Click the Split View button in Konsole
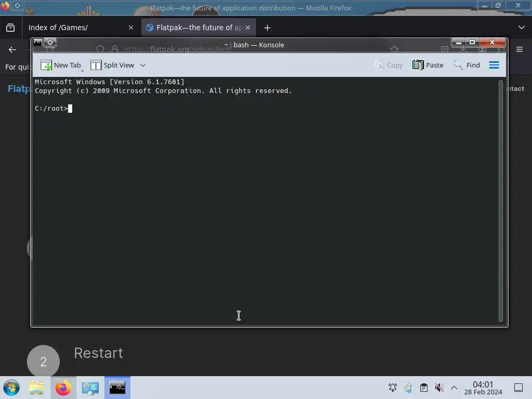Viewport: 532px width, 399px height. point(112,65)
